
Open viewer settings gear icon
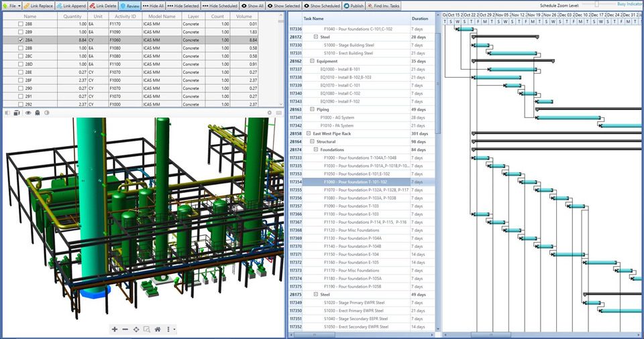(x=270, y=113)
